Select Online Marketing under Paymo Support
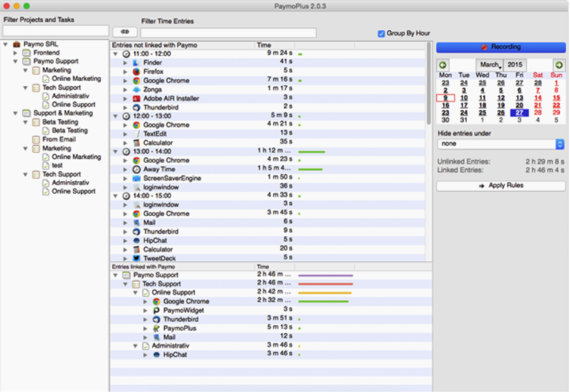 (x=76, y=79)
